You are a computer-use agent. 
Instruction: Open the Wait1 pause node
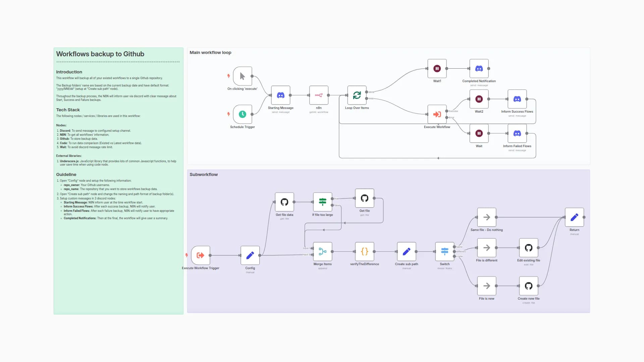tap(437, 68)
